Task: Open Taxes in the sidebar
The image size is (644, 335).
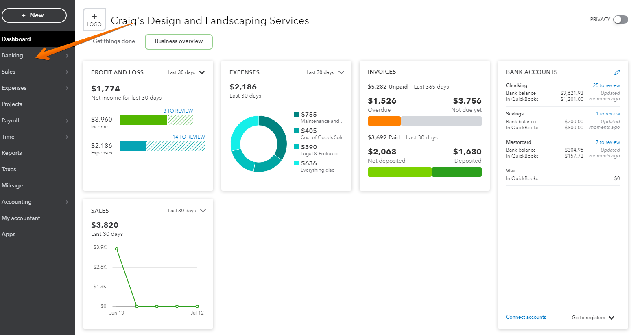Action: pos(37,169)
